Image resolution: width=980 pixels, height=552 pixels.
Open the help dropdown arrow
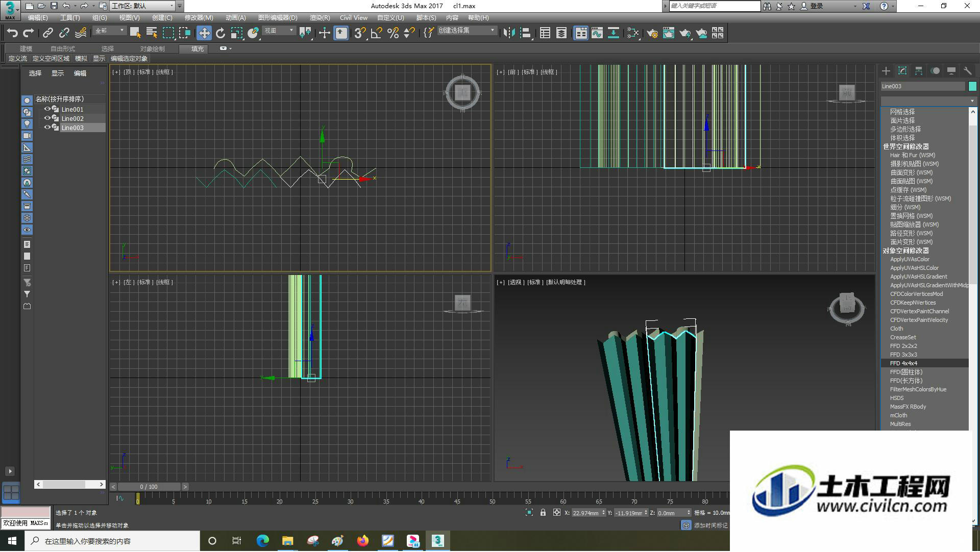[894, 6]
